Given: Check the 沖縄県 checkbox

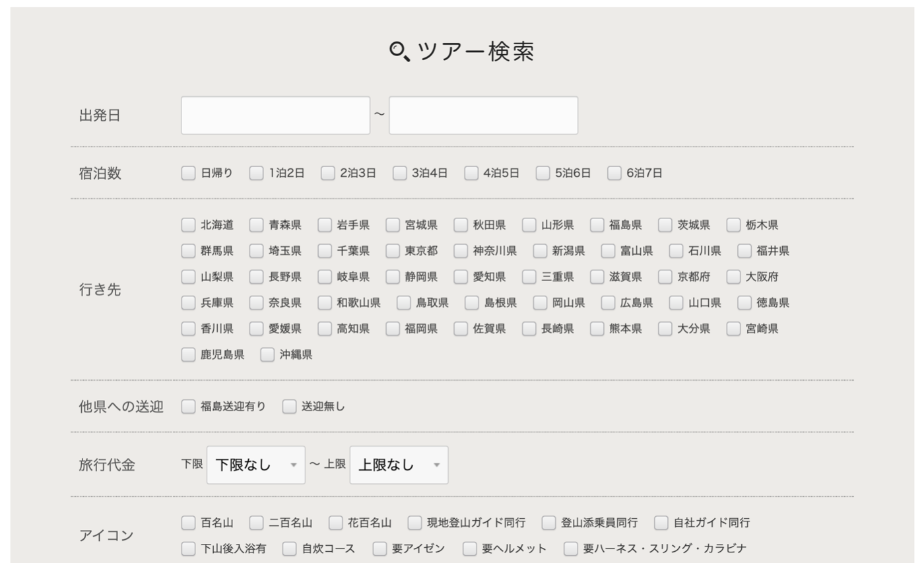Looking at the screenshot, I should pos(267,355).
